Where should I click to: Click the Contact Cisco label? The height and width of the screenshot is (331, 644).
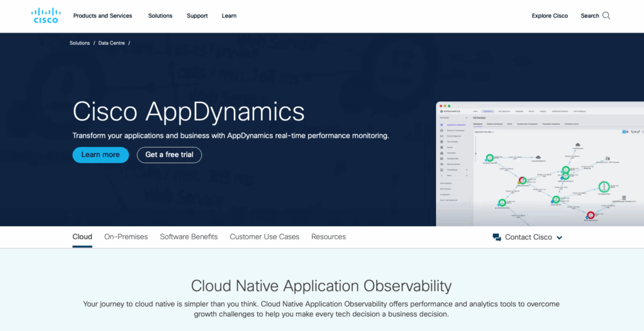tap(528, 237)
